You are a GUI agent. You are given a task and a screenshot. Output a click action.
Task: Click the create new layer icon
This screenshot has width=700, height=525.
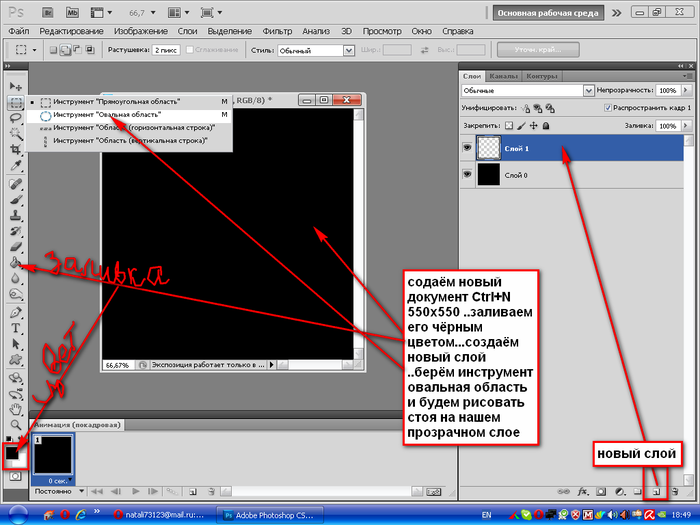click(x=656, y=492)
